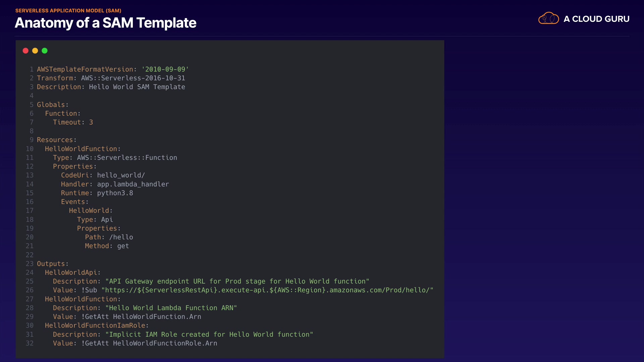Click the app.lambda_handler handler value
Screen dimensions: 644x362
click(x=133, y=184)
